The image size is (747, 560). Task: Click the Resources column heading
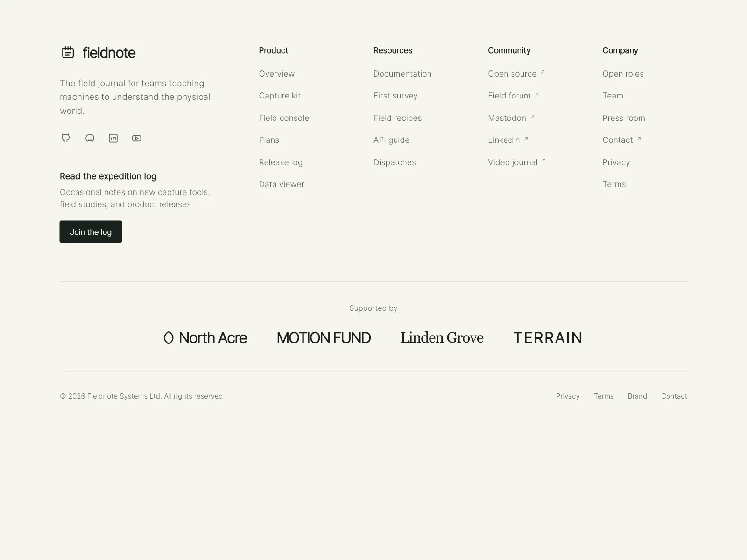click(x=393, y=50)
